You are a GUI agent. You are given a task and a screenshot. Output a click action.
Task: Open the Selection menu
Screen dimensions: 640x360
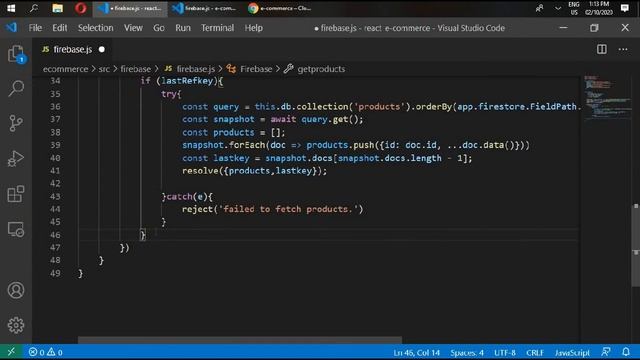point(96,28)
